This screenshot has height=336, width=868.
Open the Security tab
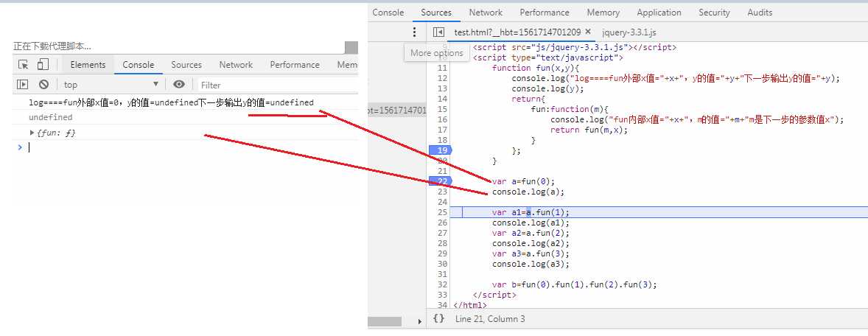pyautogui.click(x=714, y=13)
